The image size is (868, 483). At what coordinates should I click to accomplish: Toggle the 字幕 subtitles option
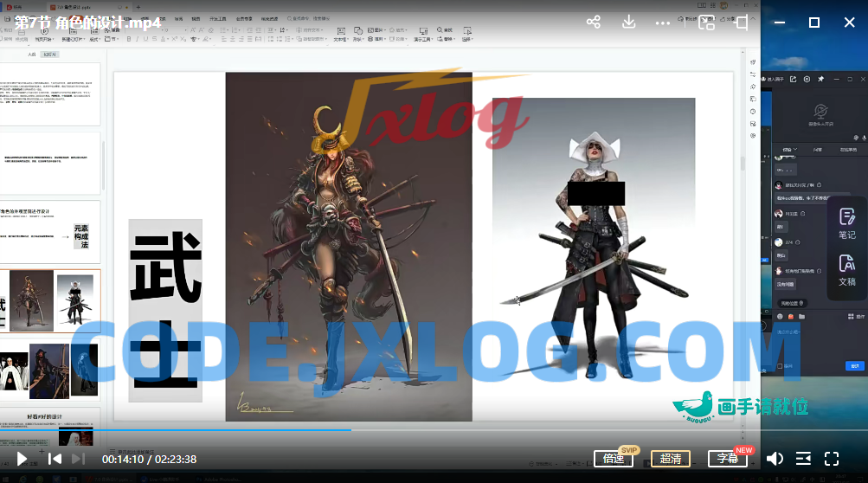point(728,459)
